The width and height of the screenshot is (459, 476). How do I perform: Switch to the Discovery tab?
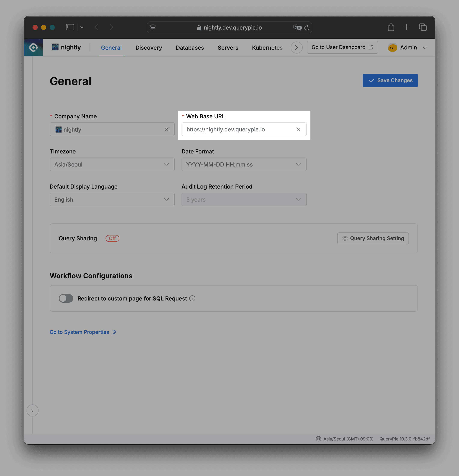[148, 48]
